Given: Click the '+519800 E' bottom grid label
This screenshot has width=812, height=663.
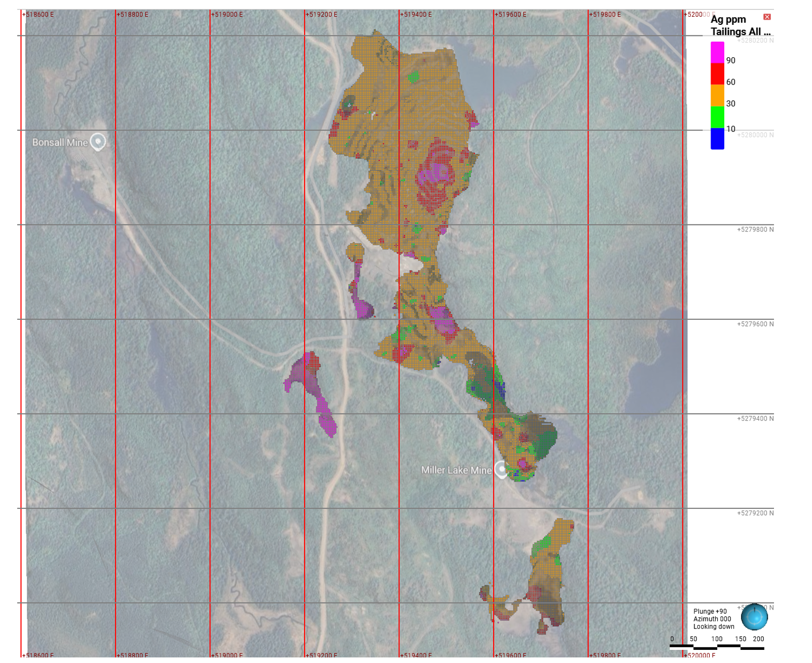Looking at the screenshot, I should [605, 655].
